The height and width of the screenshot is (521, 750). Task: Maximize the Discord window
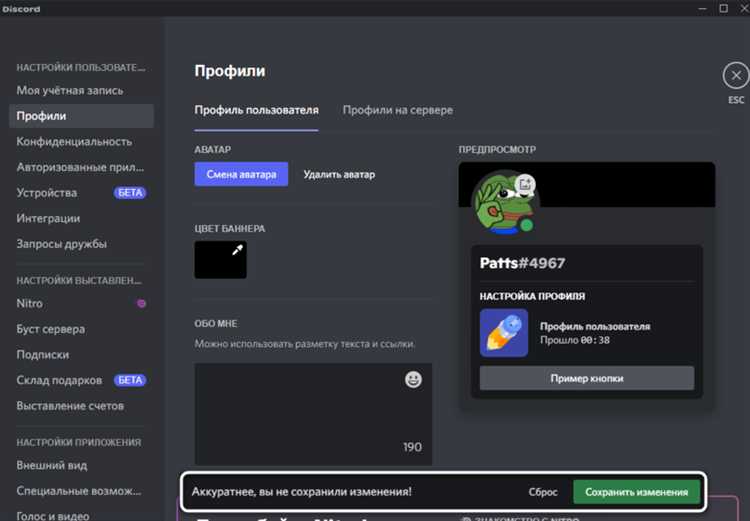(x=724, y=8)
